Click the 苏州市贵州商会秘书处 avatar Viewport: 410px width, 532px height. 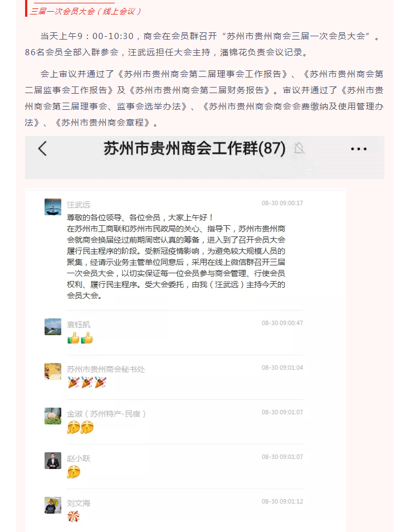point(53,371)
